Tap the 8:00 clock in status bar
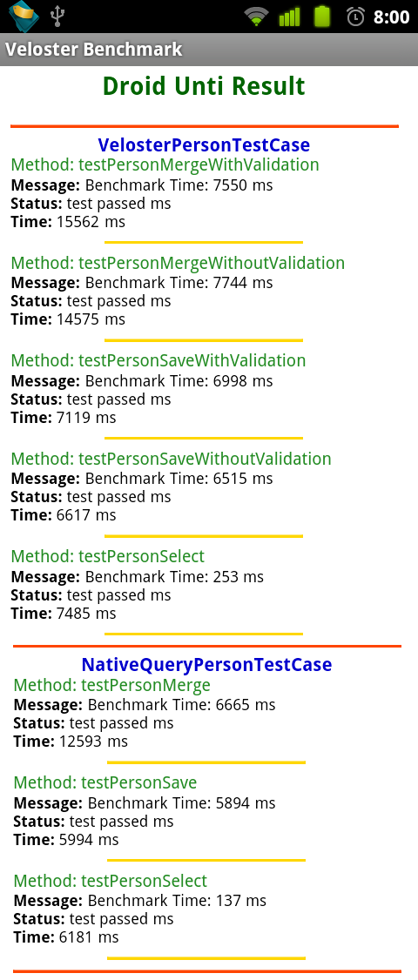This screenshot has height=980, width=418. point(392,17)
